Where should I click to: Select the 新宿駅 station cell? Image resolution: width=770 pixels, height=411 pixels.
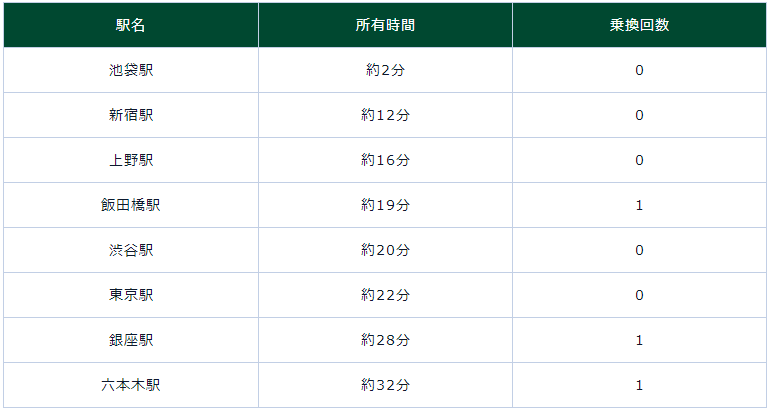[131, 115]
